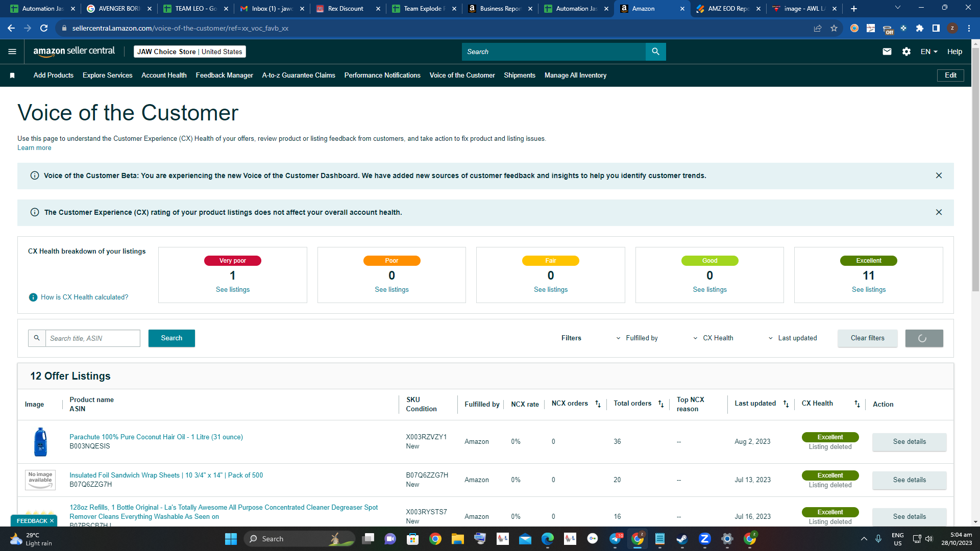Open Steam from the taskbar

tap(682, 539)
